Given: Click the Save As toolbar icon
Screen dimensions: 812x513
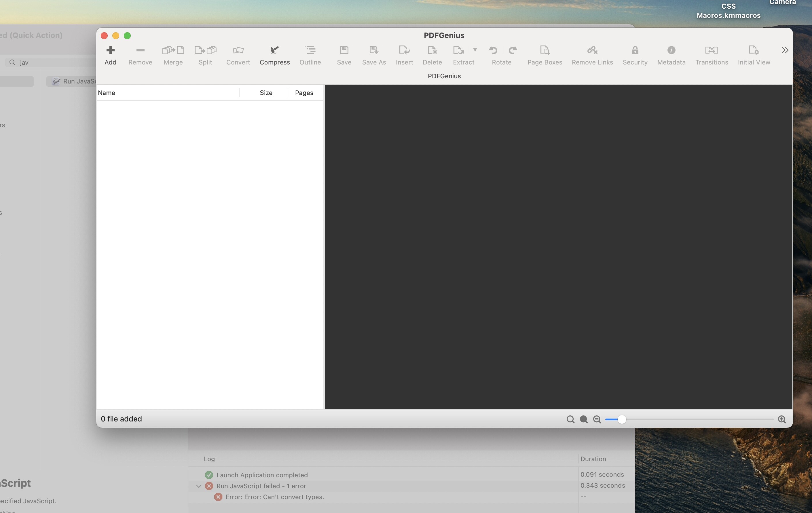Looking at the screenshot, I should [374, 51].
